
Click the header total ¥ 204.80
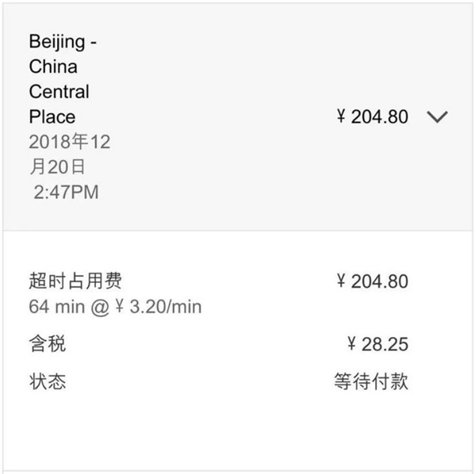pyautogui.click(x=372, y=117)
